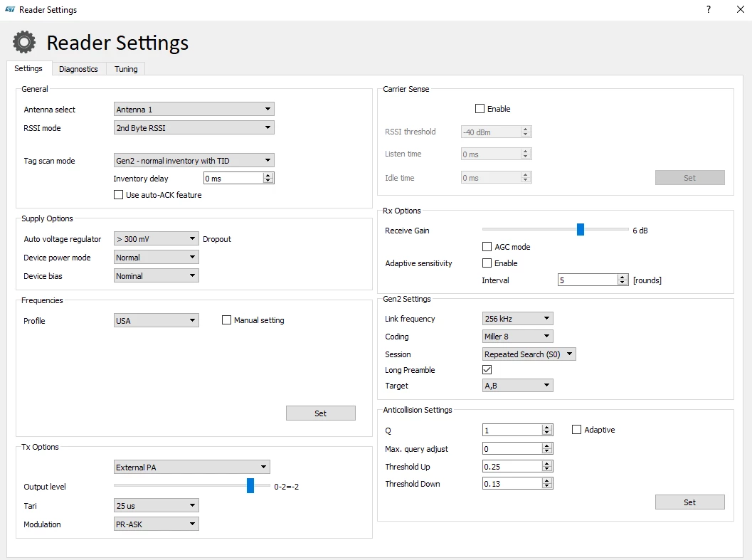Increase Interval rounds with up arrow

click(623, 278)
